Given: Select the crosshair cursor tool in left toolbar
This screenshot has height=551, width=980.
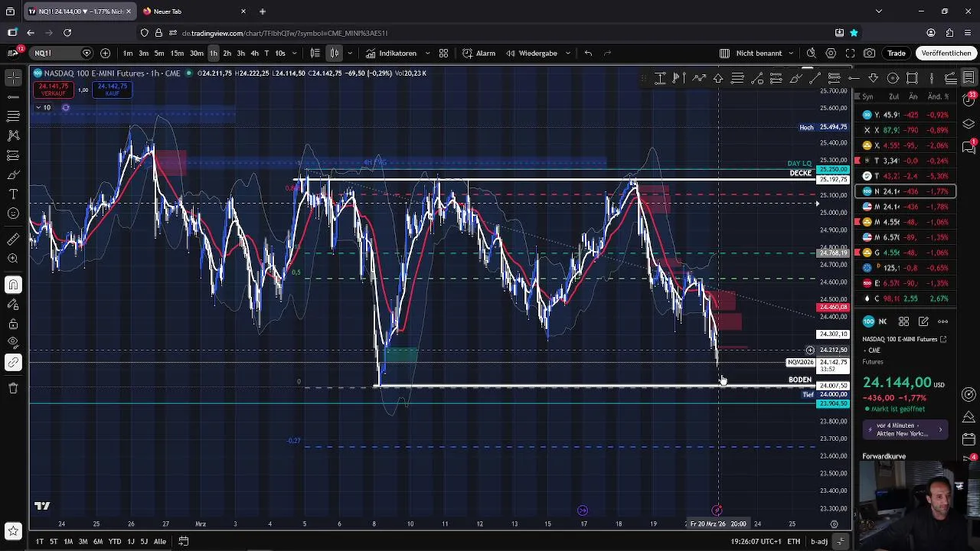Looking at the screenshot, I should (x=13, y=77).
